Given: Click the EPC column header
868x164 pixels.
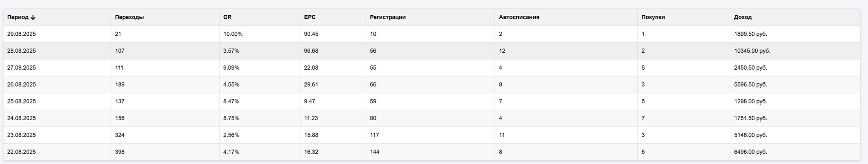Looking at the screenshot, I should click(310, 17).
